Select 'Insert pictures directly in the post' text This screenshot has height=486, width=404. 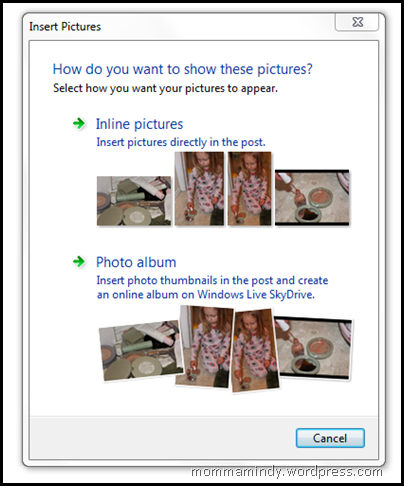pos(181,142)
